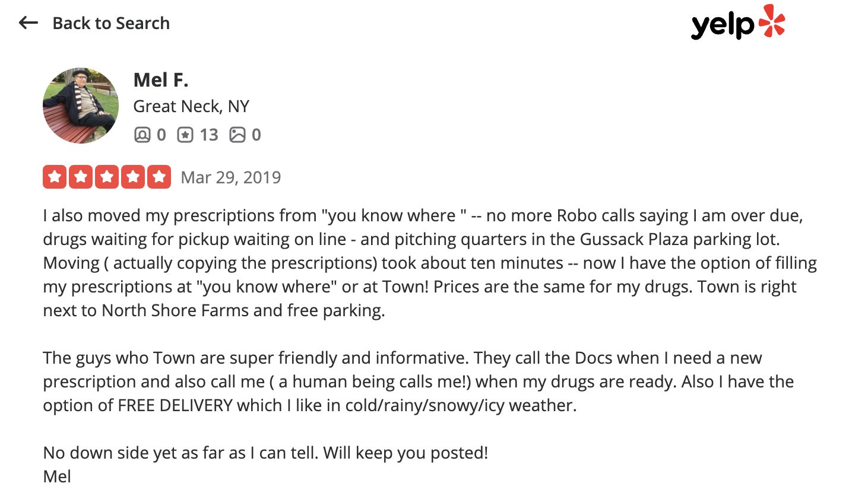Image resolution: width=868 pixels, height=496 pixels.
Task: Click the back arrow icon
Action: [x=28, y=23]
